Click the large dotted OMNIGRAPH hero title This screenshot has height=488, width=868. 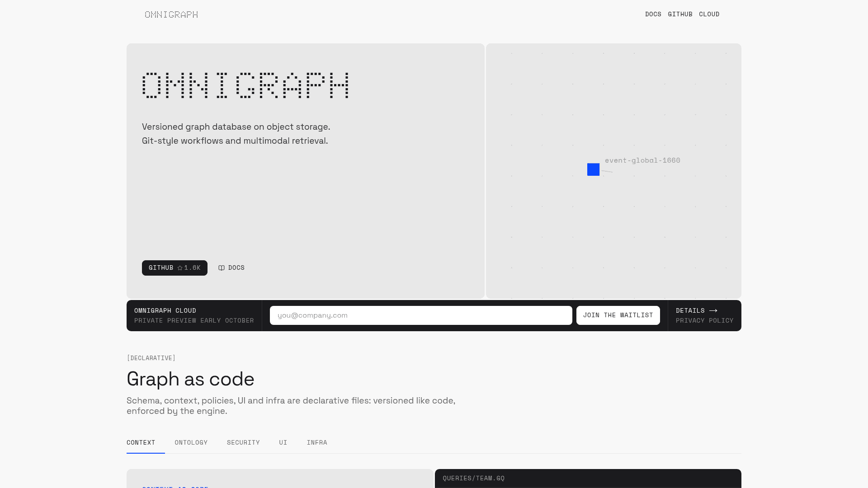coord(245,85)
